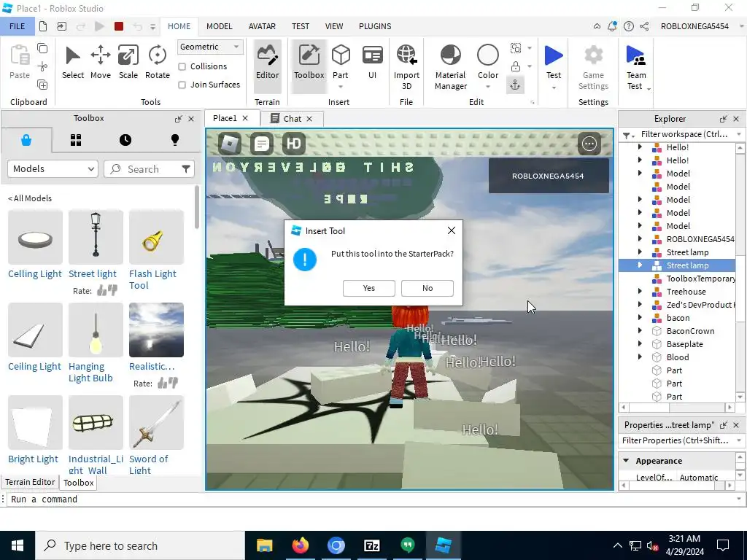Expand the BaconCrown tree item
This screenshot has width=747, height=560.
(640, 330)
